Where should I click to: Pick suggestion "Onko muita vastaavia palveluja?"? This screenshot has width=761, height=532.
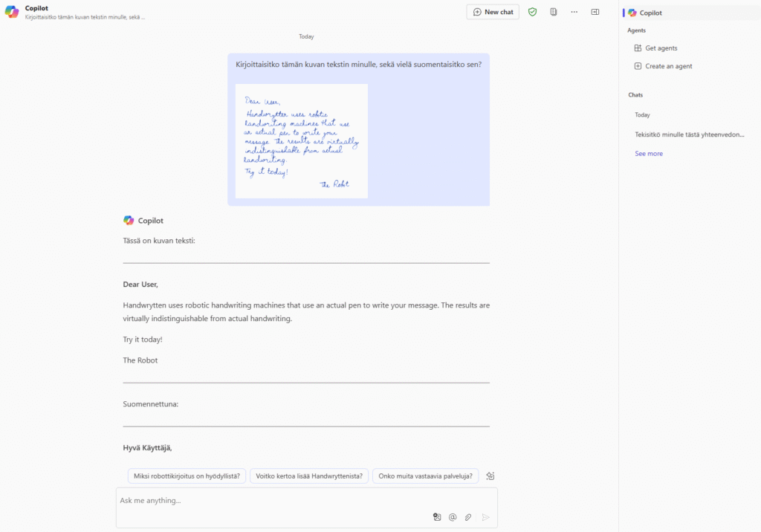click(425, 476)
